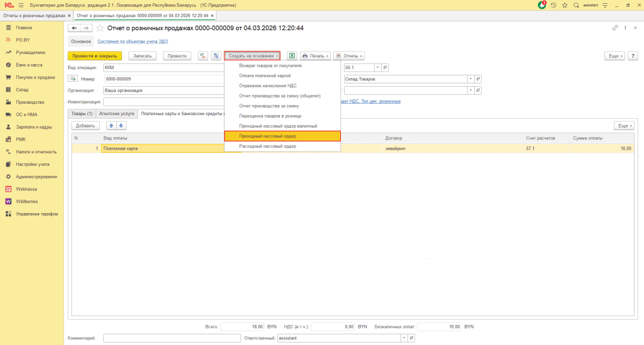Open the history clock icon
The image size is (644, 345).
tap(553, 5)
